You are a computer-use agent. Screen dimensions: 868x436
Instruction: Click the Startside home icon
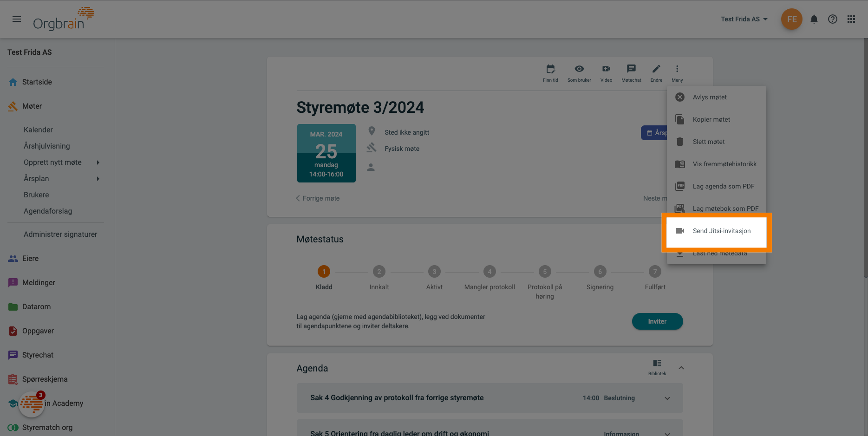[x=13, y=82]
